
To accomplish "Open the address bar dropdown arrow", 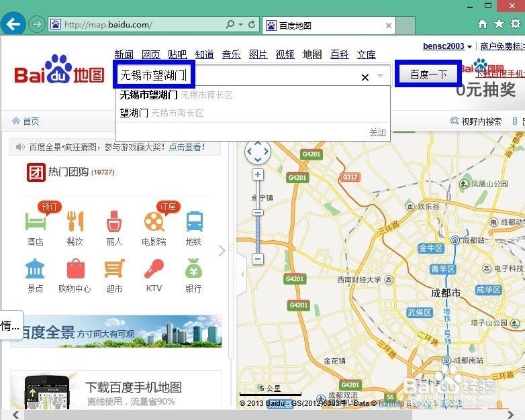I will click(x=240, y=25).
